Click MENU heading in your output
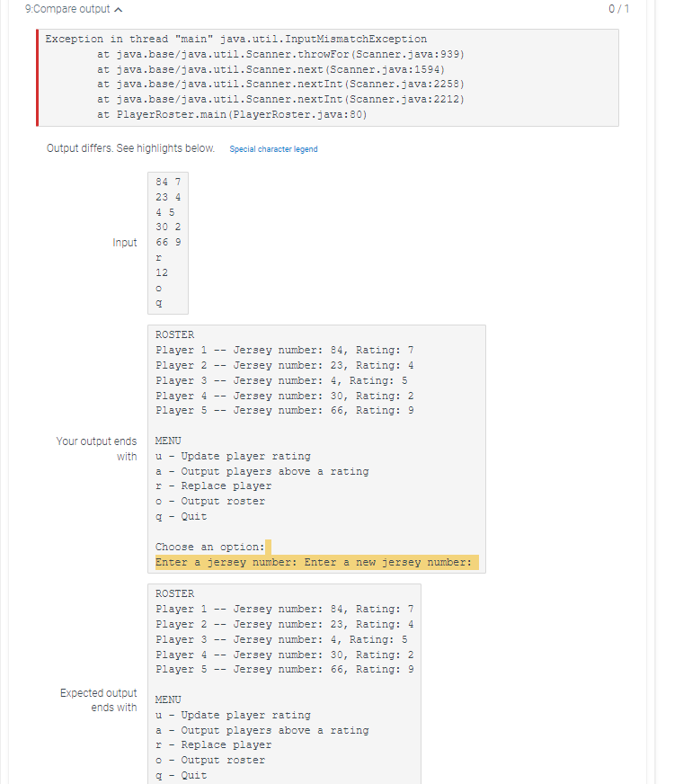692x784 pixels. pos(168,441)
